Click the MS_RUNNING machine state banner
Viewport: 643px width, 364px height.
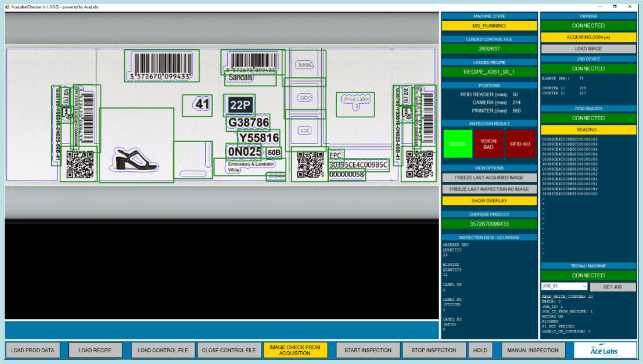[x=490, y=26]
